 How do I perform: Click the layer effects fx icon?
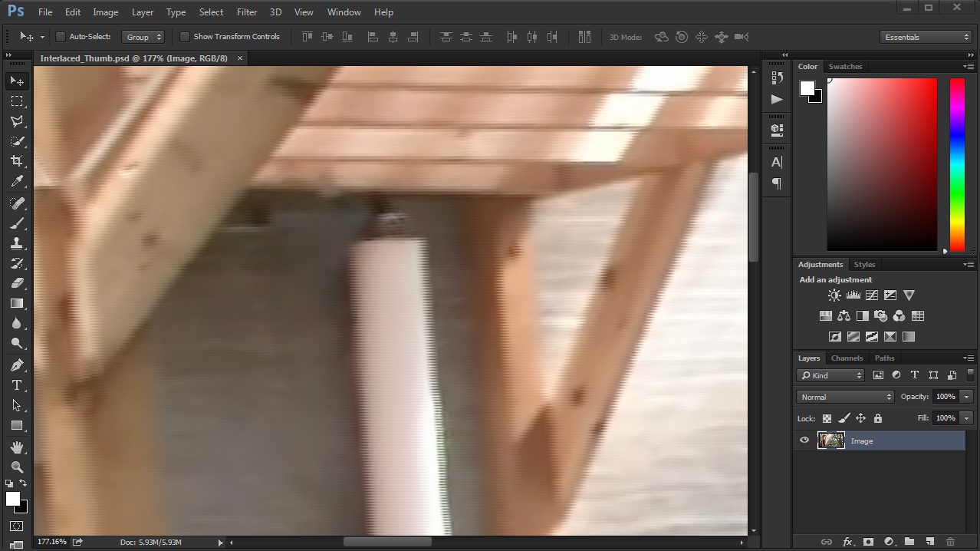848,542
